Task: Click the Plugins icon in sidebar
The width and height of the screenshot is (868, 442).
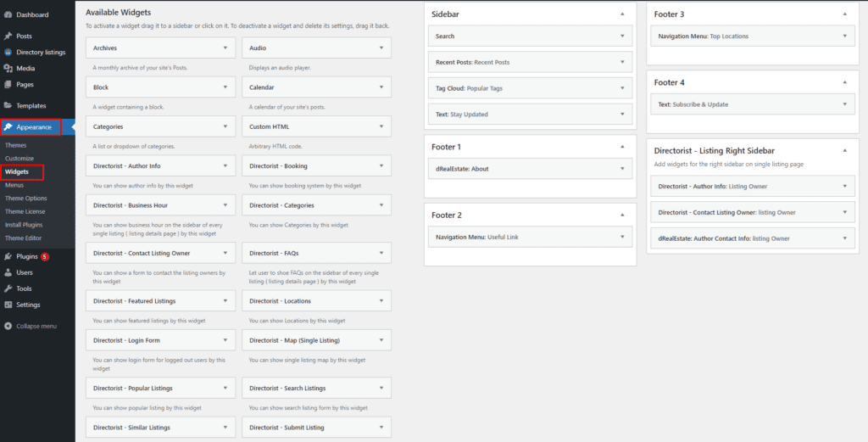Action: click(x=8, y=256)
